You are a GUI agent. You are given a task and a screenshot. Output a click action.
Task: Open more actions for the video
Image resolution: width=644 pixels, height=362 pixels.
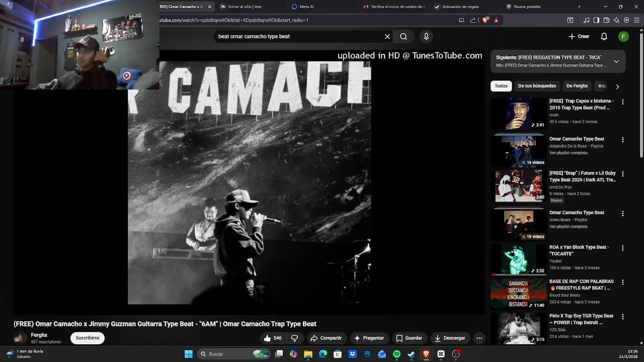coord(479,338)
